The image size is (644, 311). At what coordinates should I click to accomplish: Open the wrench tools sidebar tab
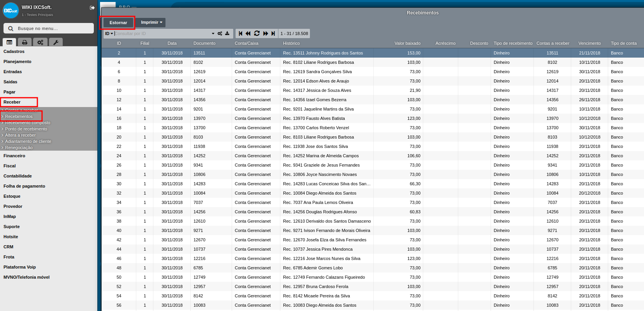click(56, 42)
